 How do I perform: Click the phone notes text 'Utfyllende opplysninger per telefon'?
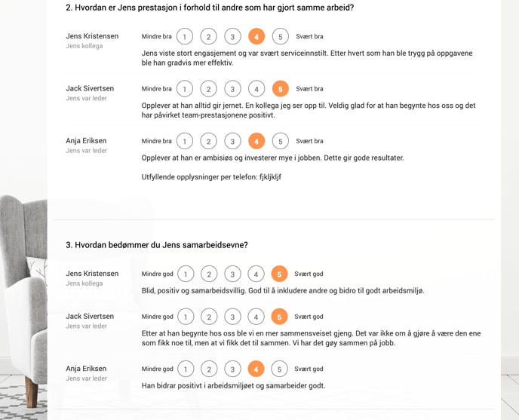pyautogui.click(x=200, y=176)
